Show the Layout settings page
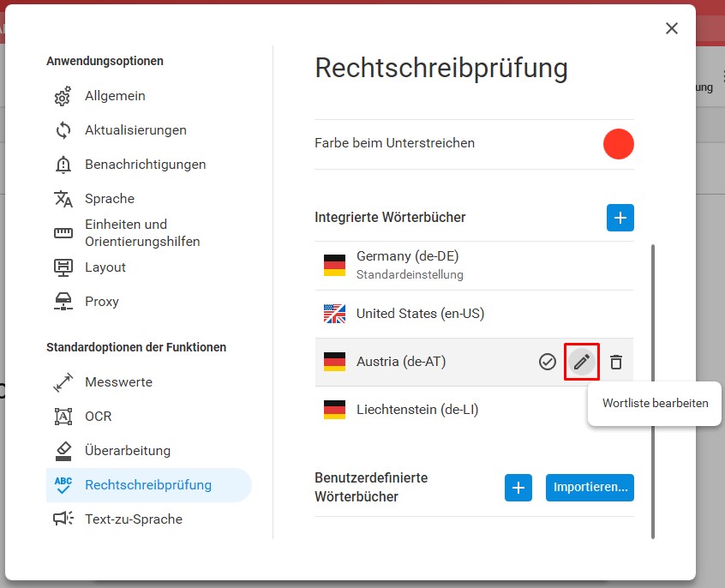This screenshot has height=588, width=725. coord(149,267)
